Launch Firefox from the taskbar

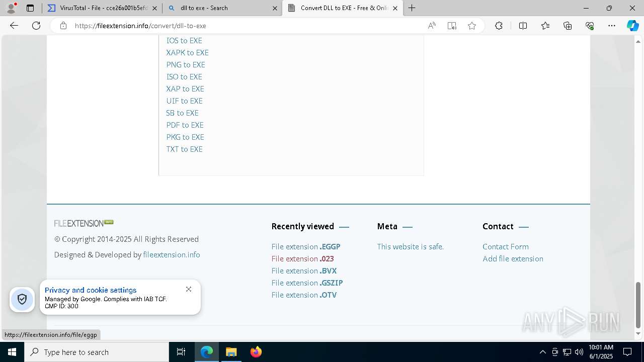tap(256, 352)
